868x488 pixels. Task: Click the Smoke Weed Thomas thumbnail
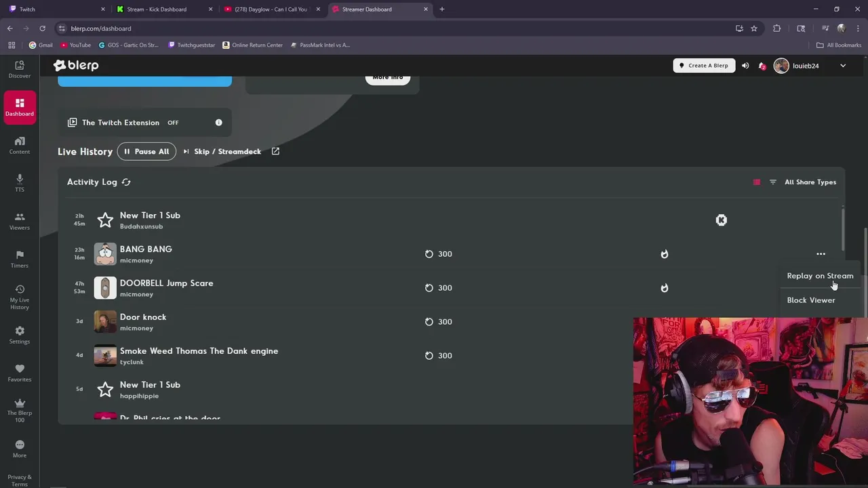coord(105,356)
